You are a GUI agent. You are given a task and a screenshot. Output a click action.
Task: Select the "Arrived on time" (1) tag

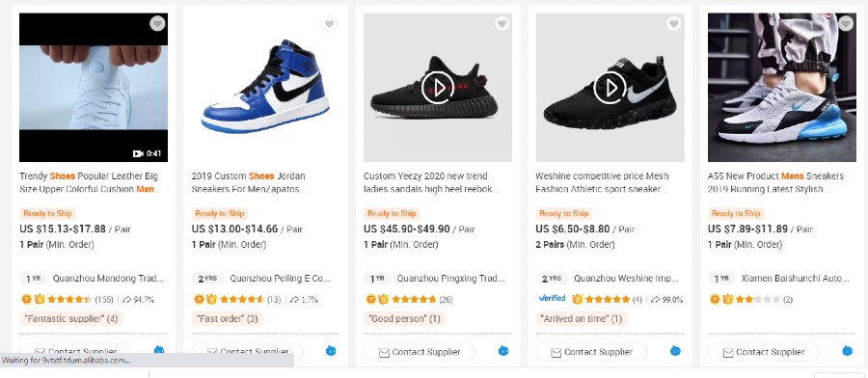(582, 319)
